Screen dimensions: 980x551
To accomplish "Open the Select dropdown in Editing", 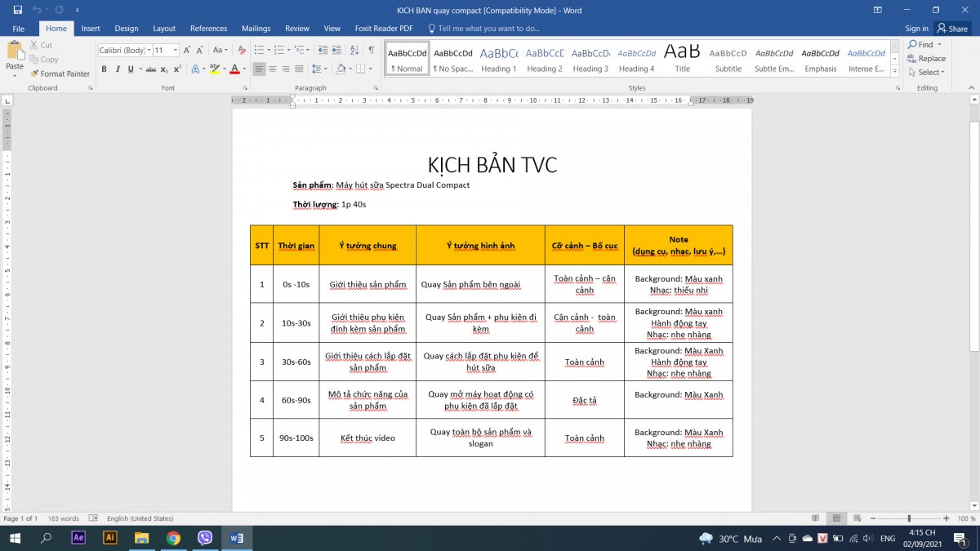I will click(x=925, y=73).
